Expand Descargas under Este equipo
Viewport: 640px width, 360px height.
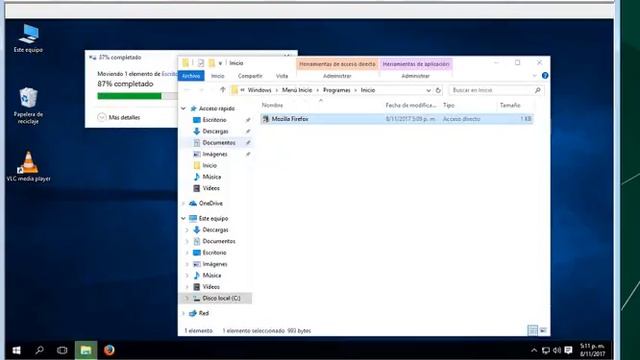pyautogui.click(x=187, y=230)
